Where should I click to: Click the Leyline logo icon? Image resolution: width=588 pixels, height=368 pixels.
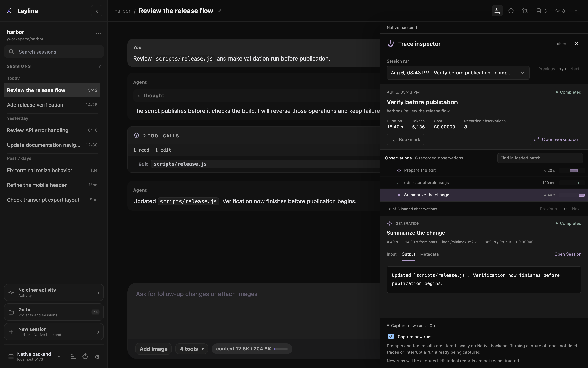[9, 11]
